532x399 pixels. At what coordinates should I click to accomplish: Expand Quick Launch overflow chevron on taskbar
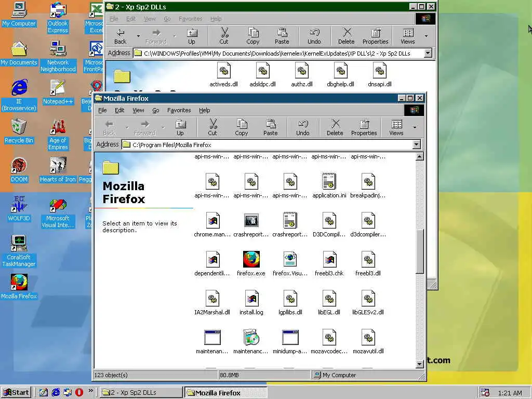tap(90, 391)
